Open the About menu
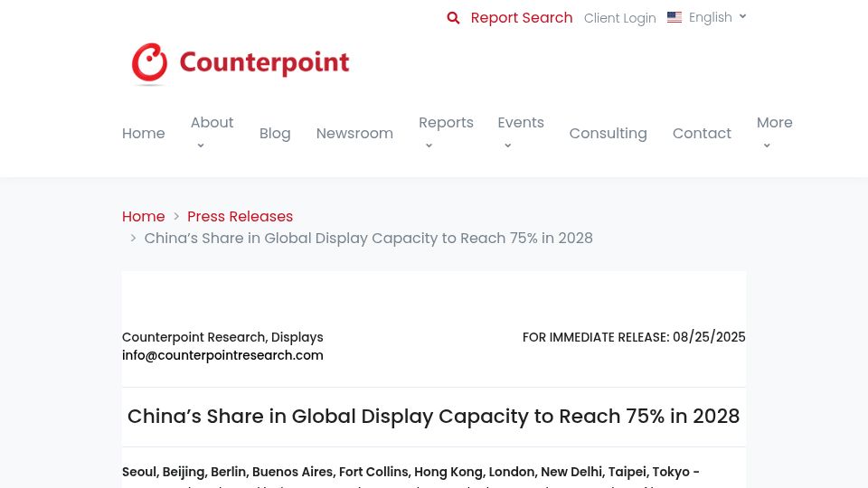868x488 pixels. click(x=212, y=122)
